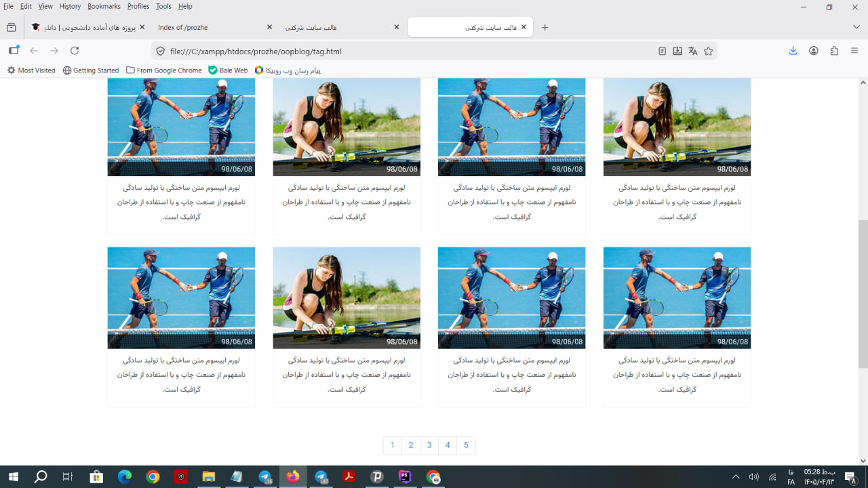Open Task View on the taskbar
The height and width of the screenshot is (488, 868).
pos(67,477)
